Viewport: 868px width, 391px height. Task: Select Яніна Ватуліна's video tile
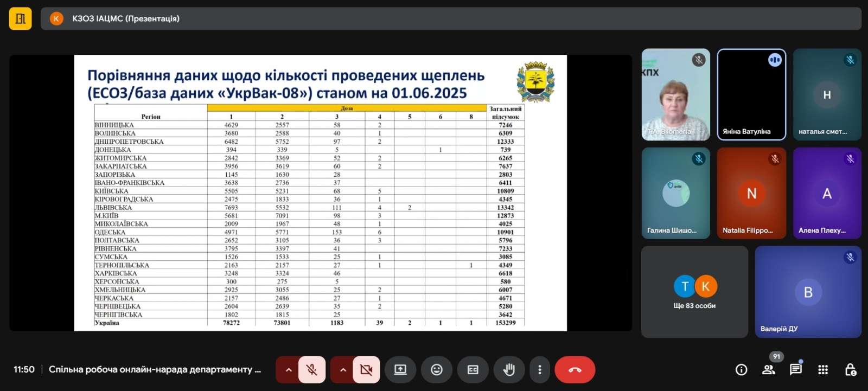click(x=751, y=95)
